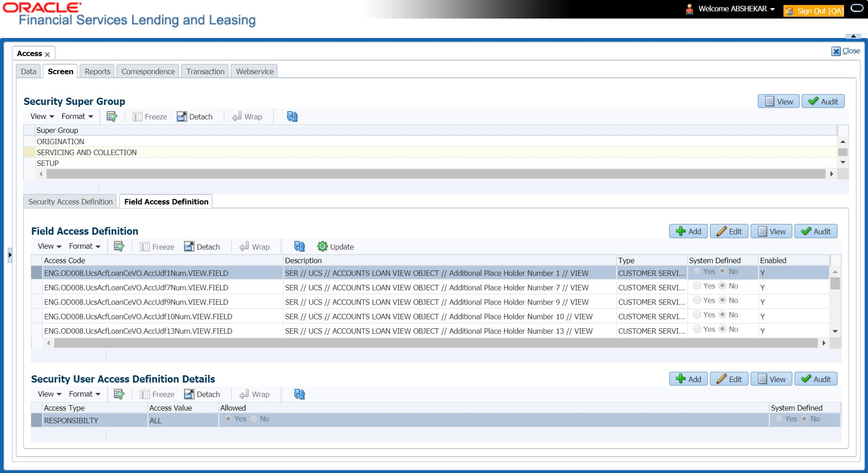Viewport: 868px width, 473px height.
Task: Click the Update gear button
Action: coord(335,247)
